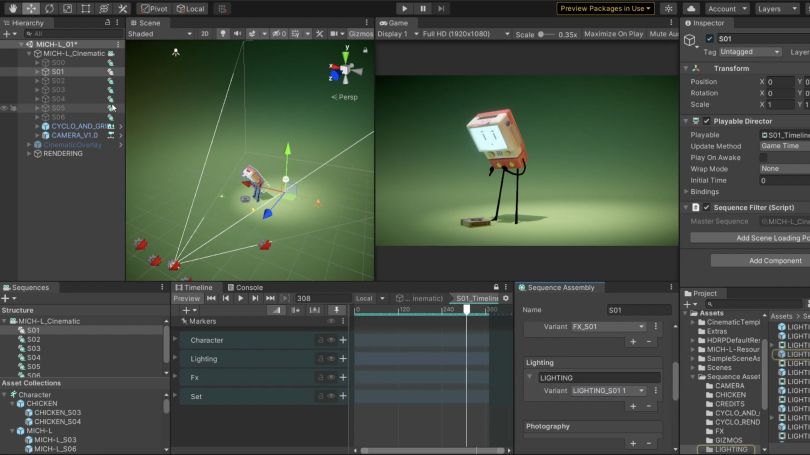Go to timeline end
This screenshot has height=455, width=810.
tap(270, 298)
